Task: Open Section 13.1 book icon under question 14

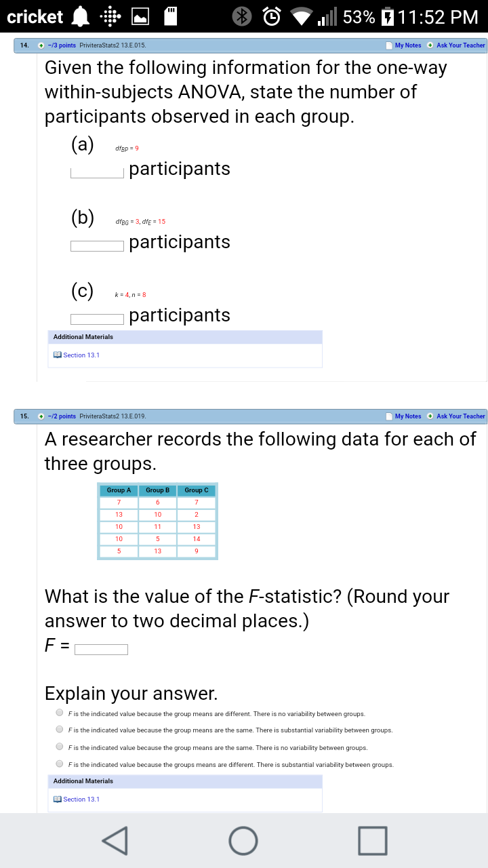Action: pyautogui.click(x=58, y=355)
